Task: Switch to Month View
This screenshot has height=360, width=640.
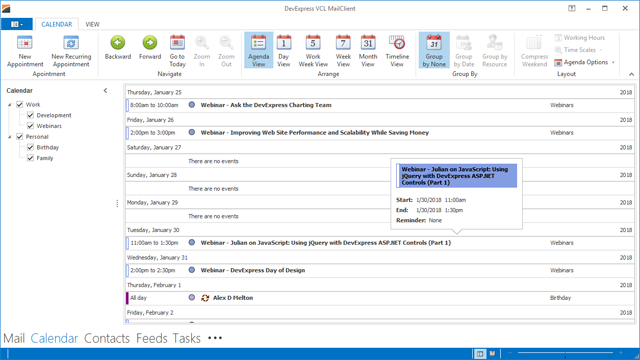Action: (x=368, y=51)
